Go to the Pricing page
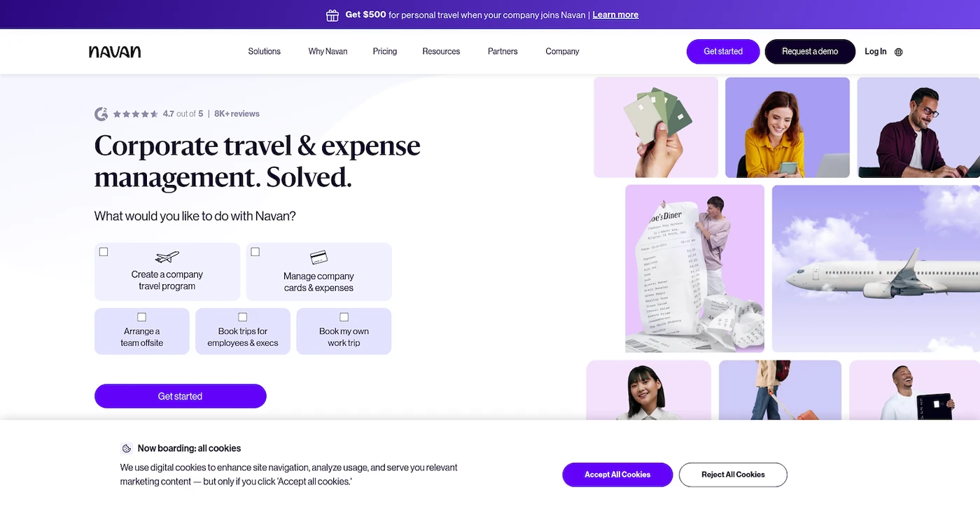980x511 pixels. click(385, 52)
